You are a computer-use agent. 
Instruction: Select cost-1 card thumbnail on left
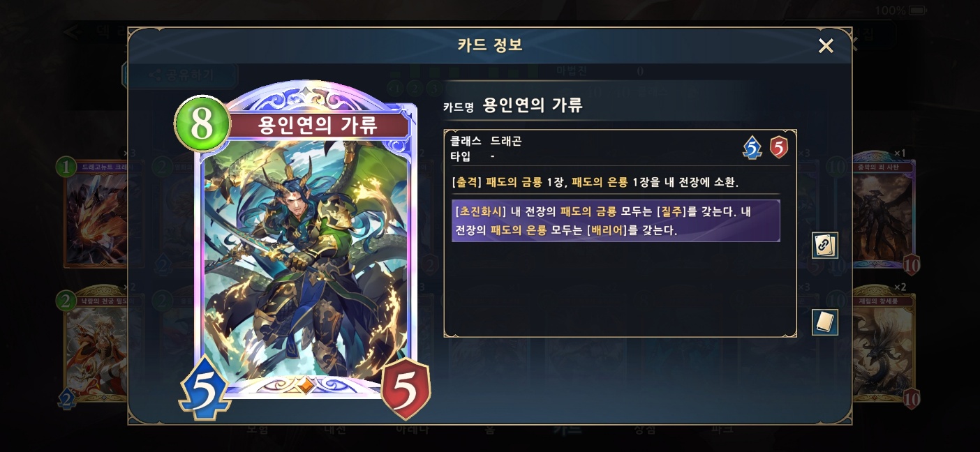coord(96,213)
